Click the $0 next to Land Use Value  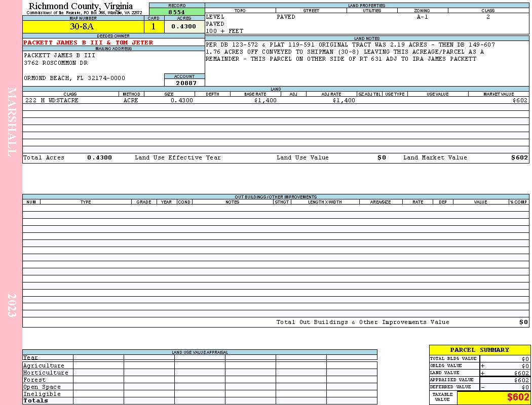tap(382, 157)
